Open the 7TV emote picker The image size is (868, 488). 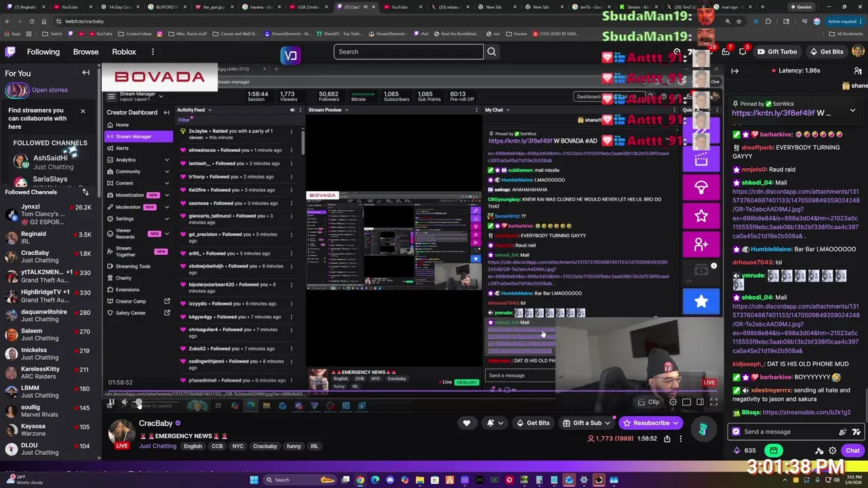coord(858,432)
